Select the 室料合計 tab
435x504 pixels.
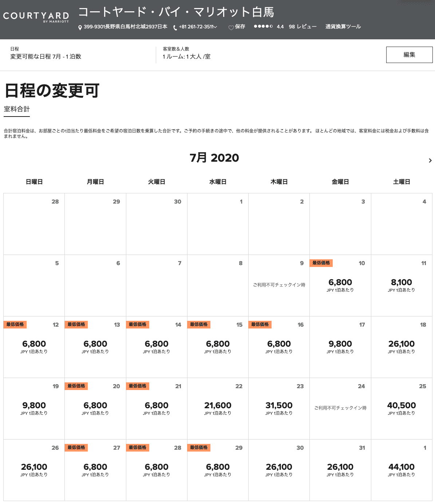[17, 109]
